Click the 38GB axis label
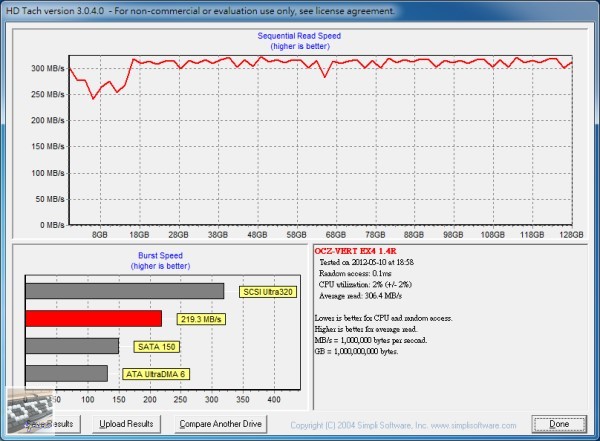The width and height of the screenshot is (600, 441). click(218, 235)
